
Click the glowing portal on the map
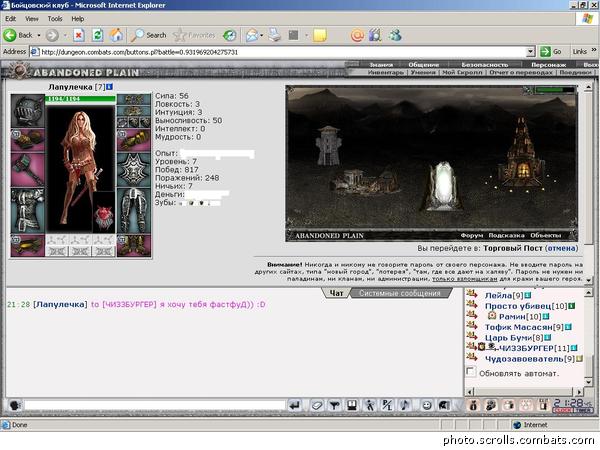(443, 186)
